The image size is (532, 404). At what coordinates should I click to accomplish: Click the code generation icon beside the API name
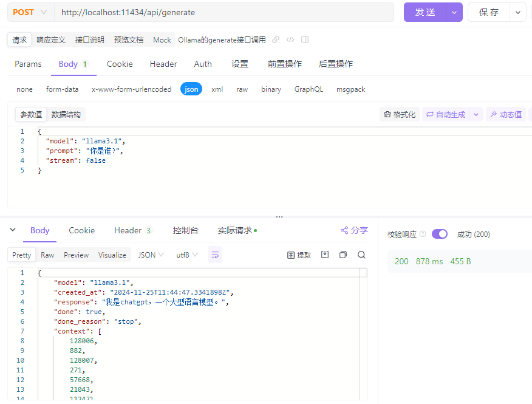(x=290, y=40)
